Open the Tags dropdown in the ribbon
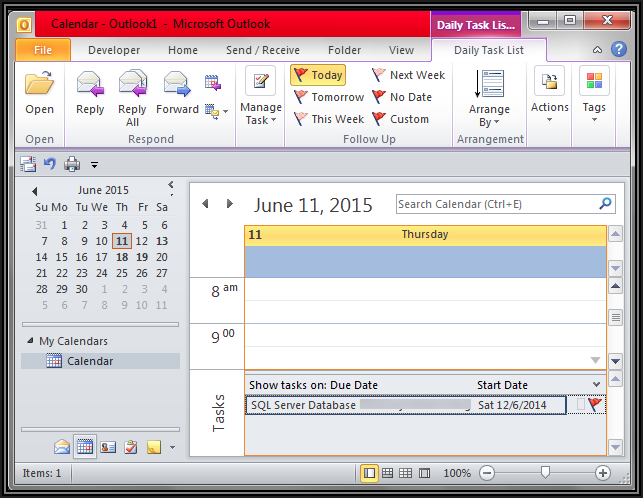This screenshot has width=643, height=498. point(594,94)
